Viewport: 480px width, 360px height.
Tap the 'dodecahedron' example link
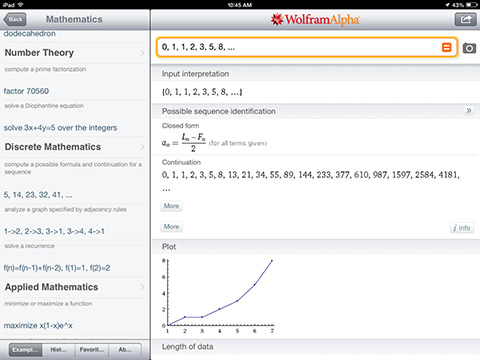pos(30,34)
